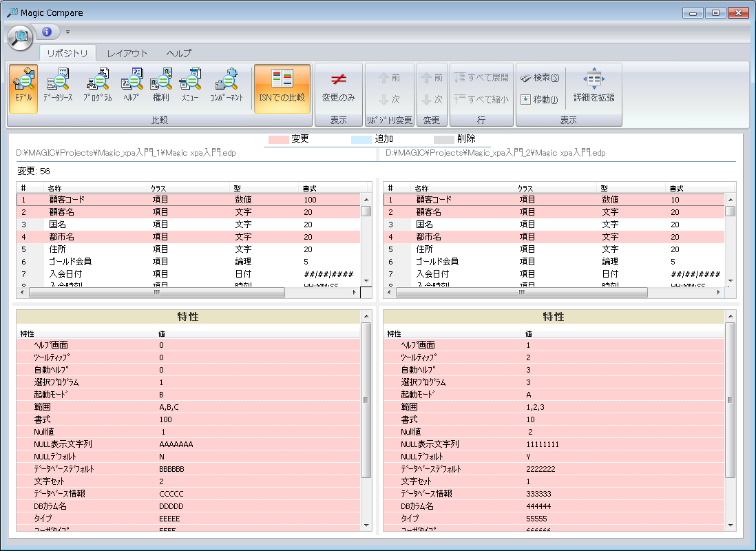Screen dimensions: 756x551
Task: Select the 権利 compare icon
Action: tap(160, 85)
